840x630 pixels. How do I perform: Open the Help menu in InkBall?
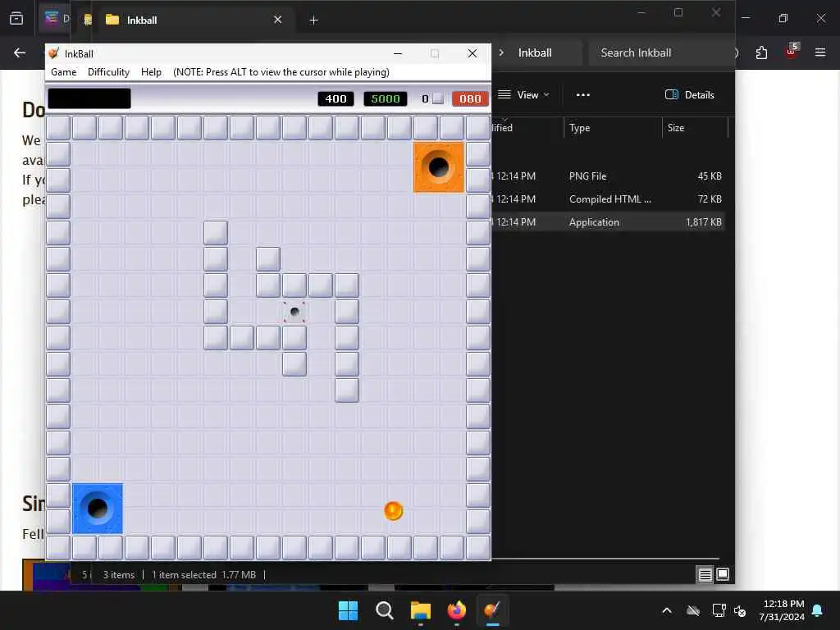[x=151, y=72]
